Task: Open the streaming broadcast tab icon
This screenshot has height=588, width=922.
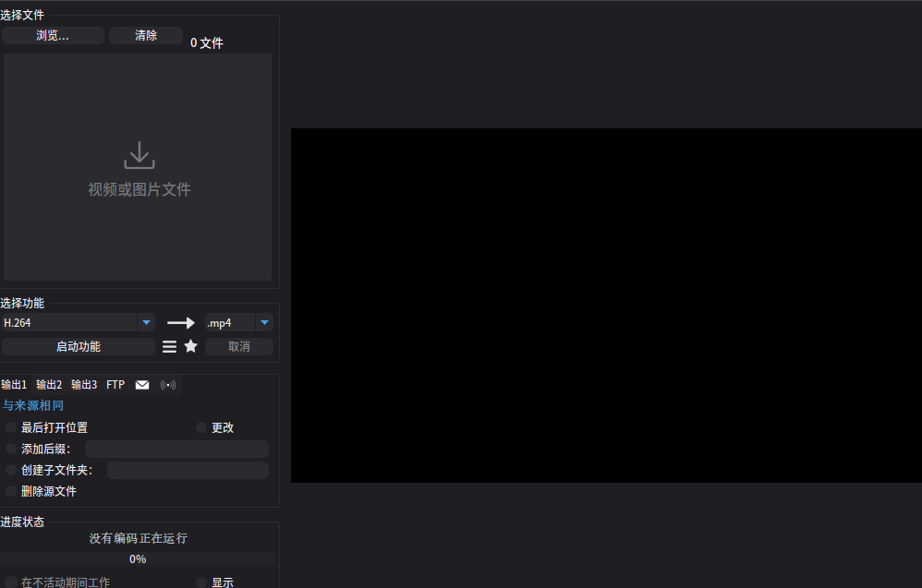Action: (x=168, y=385)
